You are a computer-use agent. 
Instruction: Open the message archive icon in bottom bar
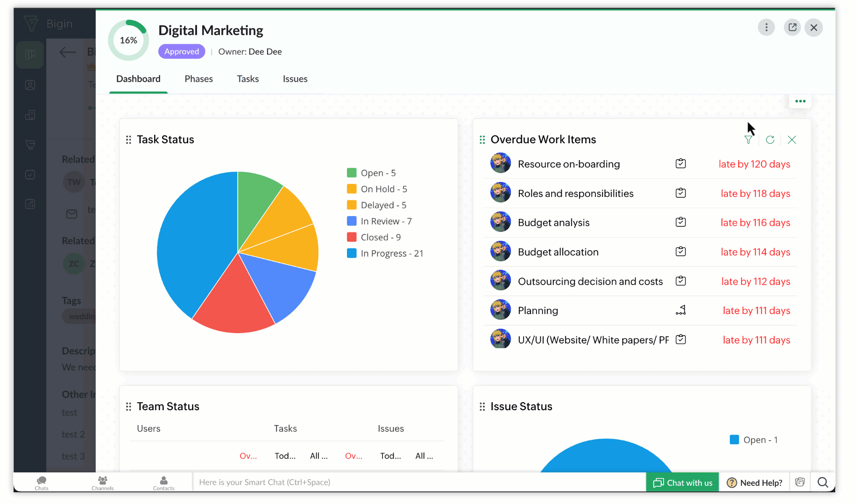coord(800,483)
